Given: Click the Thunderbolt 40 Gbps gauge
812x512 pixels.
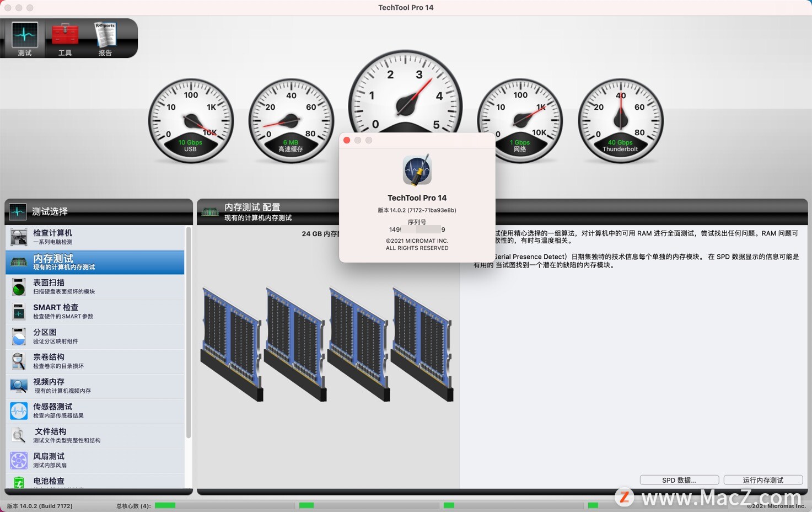Looking at the screenshot, I should pyautogui.click(x=621, y=121).
